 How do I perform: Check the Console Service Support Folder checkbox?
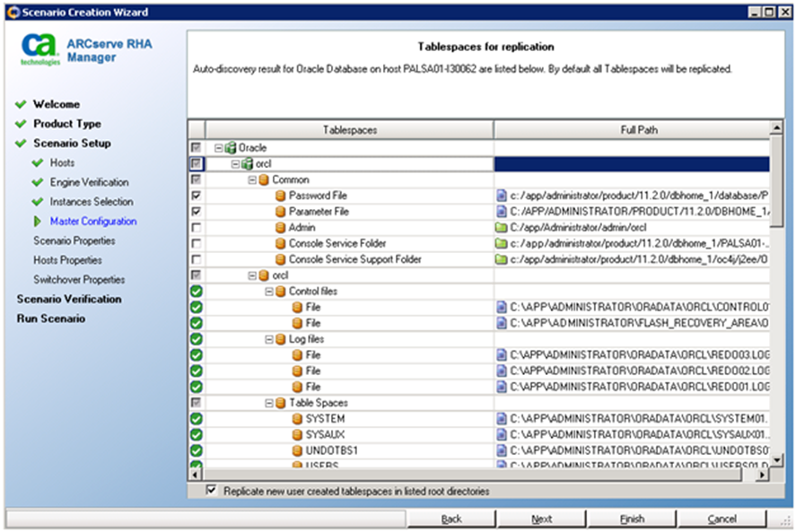point(197,259)
